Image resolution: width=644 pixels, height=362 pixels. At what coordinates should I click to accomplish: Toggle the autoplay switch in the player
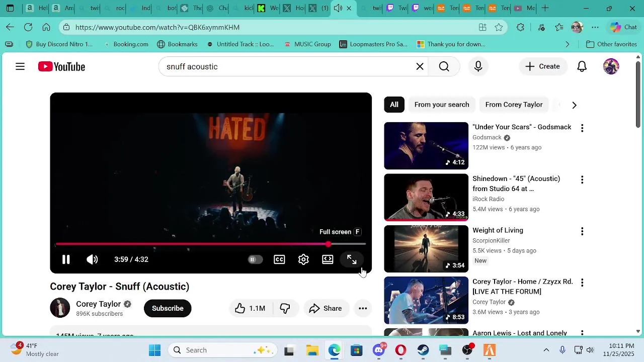255,259
